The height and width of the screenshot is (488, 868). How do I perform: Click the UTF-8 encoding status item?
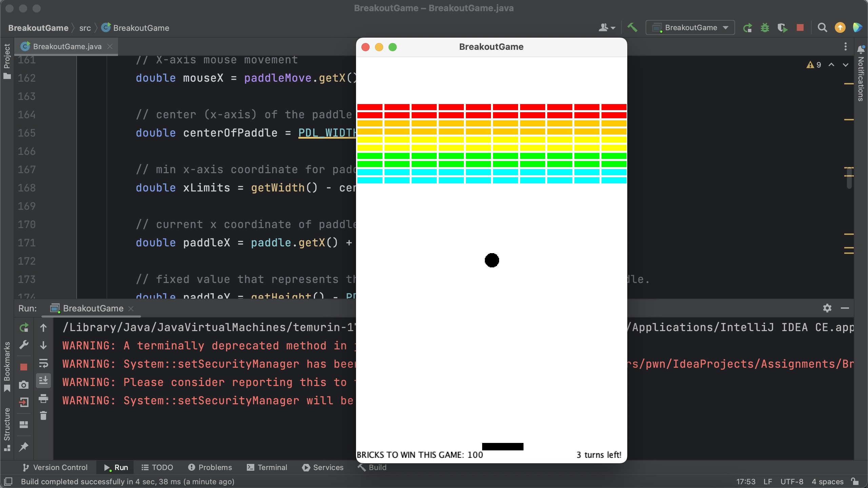[x=792, y=482]
